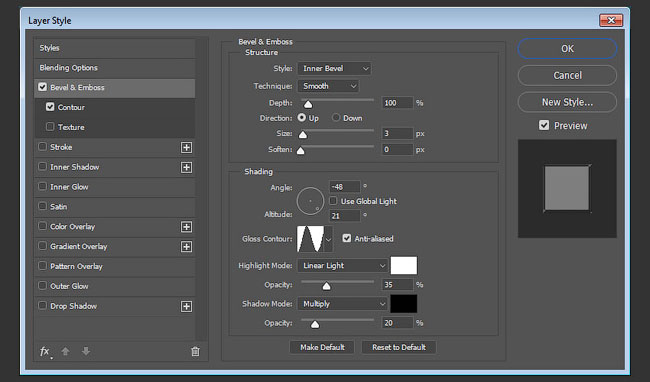
Task: Click the highlight Opacity field showing 35
Action: [397, 285]
